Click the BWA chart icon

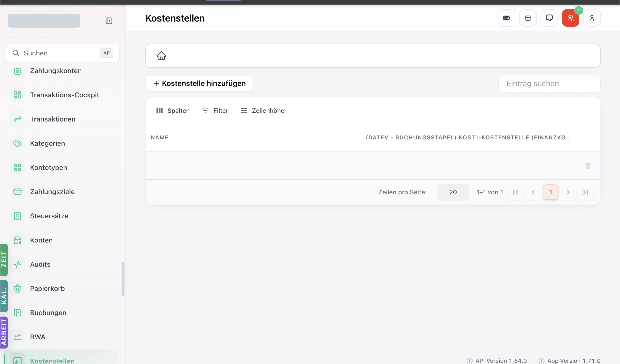(17, 337)
